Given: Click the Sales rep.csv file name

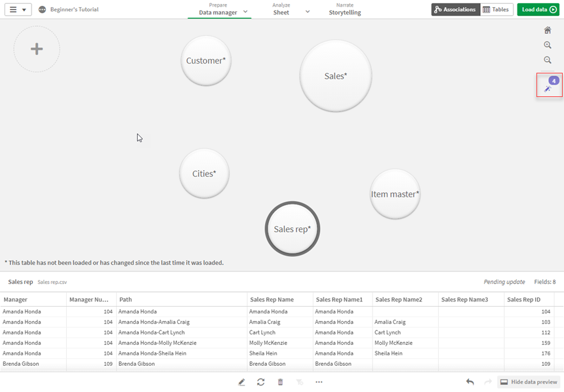Looking at the screenshot, I should click(52, 283).
